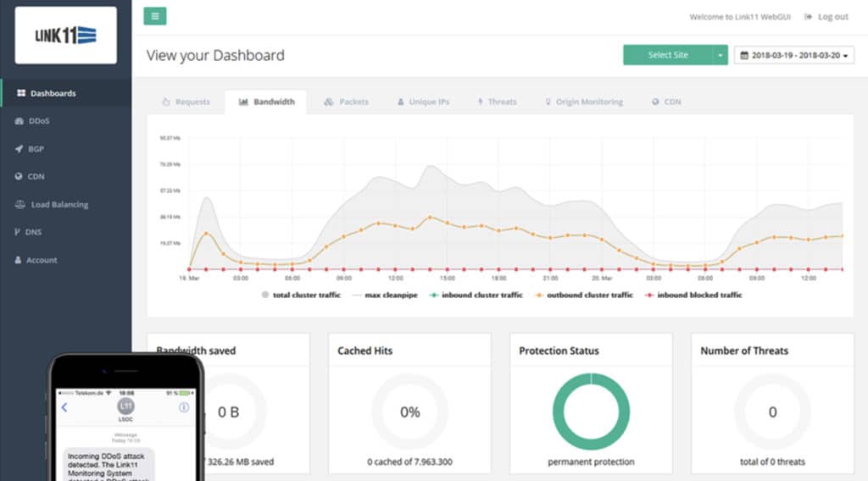
Task: Hide inbound blocked traffic legend series
Action: [x=699, y=295]
